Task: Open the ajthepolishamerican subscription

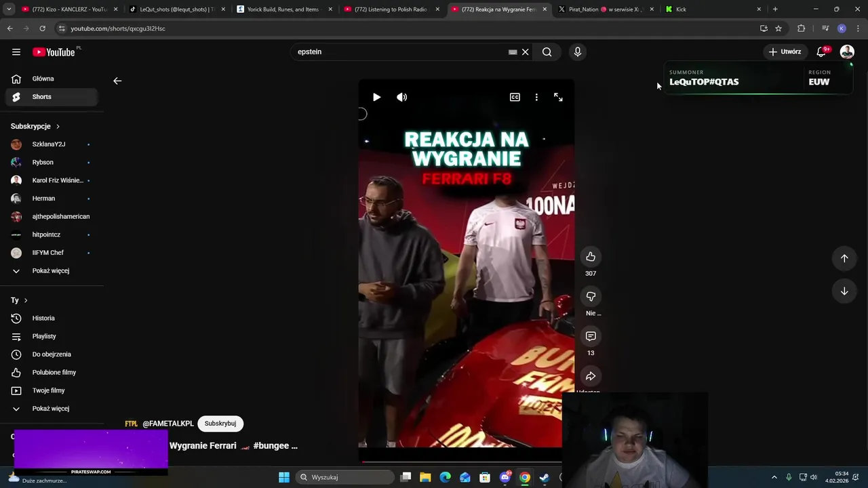Action: (x=52, y=217)
